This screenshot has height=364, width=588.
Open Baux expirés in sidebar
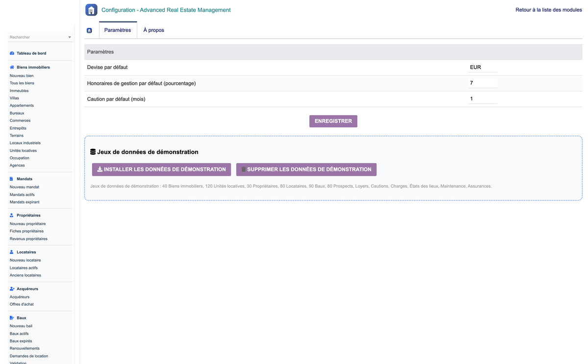(x=21, y=341)
